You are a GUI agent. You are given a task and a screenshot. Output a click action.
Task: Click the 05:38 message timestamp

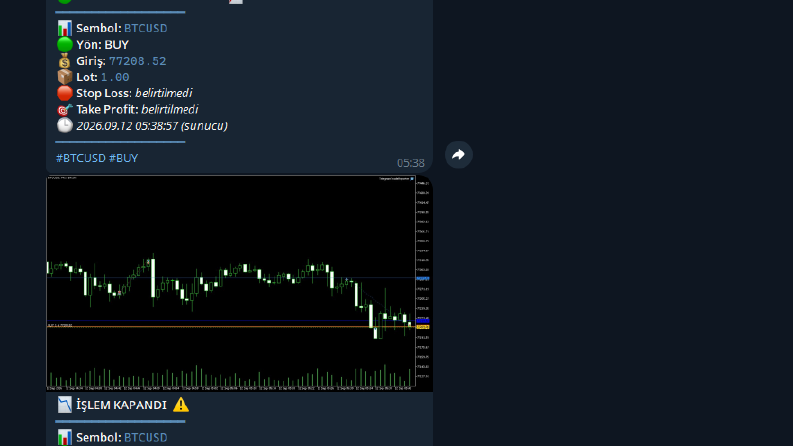tap(411, 163)
